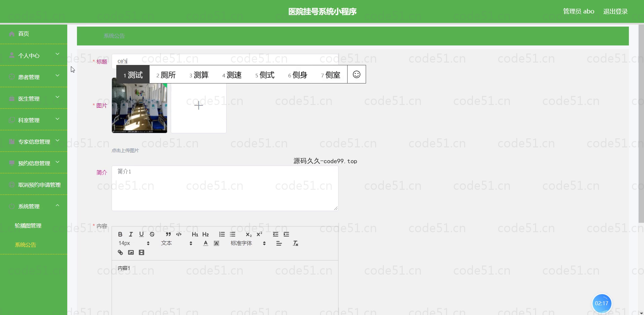Clear text formatting with the Tx icon

point(295,243)
